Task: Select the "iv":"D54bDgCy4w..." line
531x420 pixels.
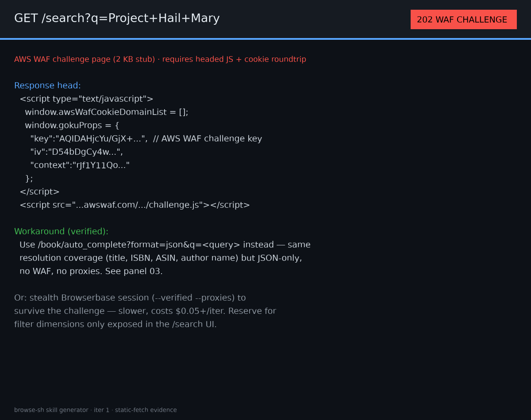Action: click(77, 152)
